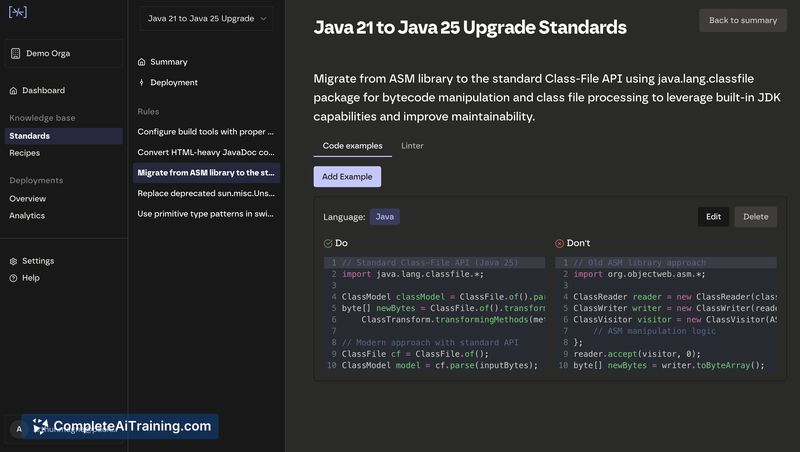Go to Summary section
This screenshot has width=800, height=452.
coord(206,62)
